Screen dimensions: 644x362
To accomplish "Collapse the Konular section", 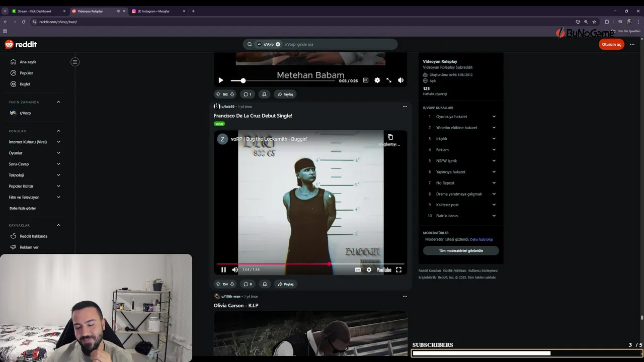I will coord(58,131).
